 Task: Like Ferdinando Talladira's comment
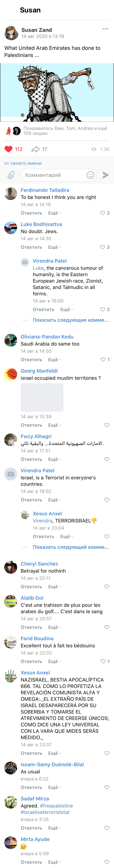pyautogui.click(x=103, y=213)
